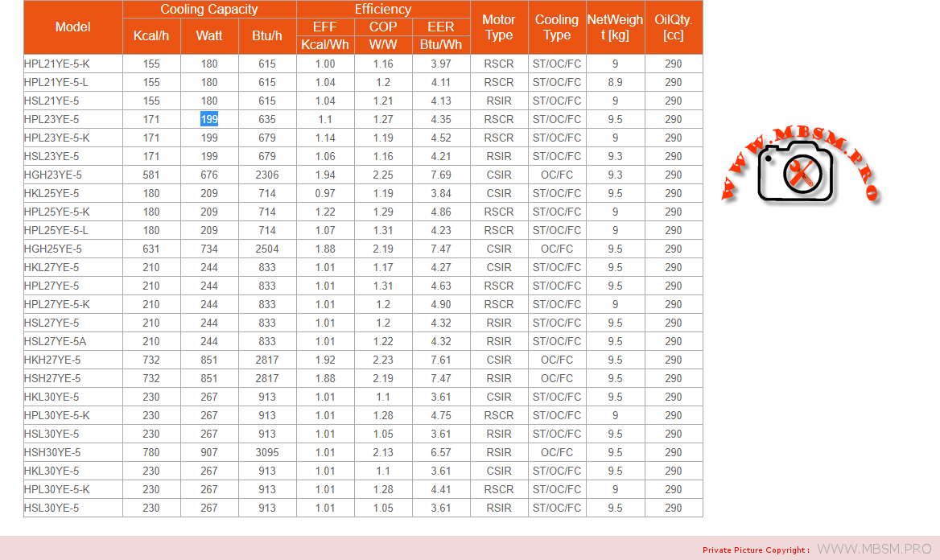Click the 8.9 net weight value

coord(615,82)
